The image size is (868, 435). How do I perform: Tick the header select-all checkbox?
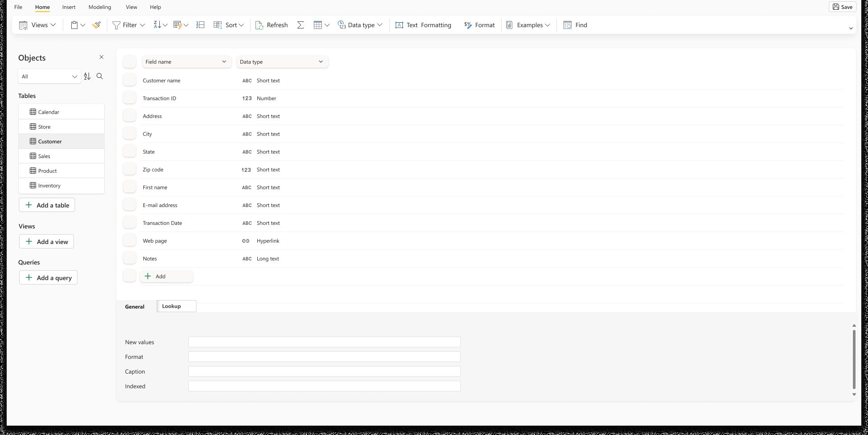click(x=130, y=61)
